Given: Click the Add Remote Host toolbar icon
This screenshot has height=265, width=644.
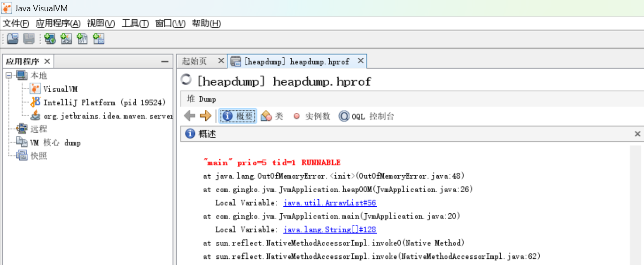Looking at the screenshot, I should pyautogui.click(x=50, y=39).
